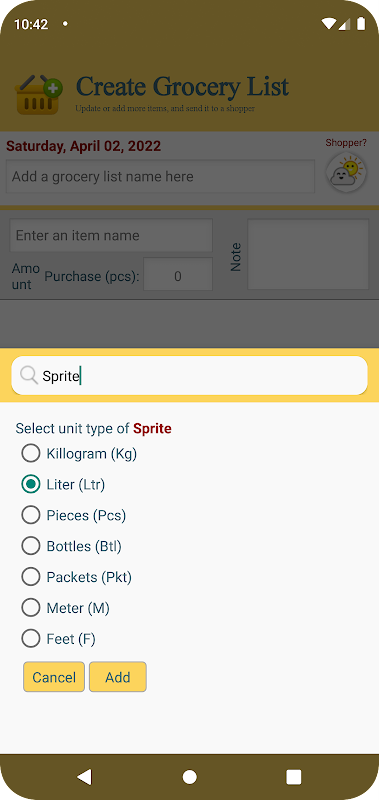Tap the Shopper weather avatar icon
This screenshot has height=800, width=379.
click(346, 173)
